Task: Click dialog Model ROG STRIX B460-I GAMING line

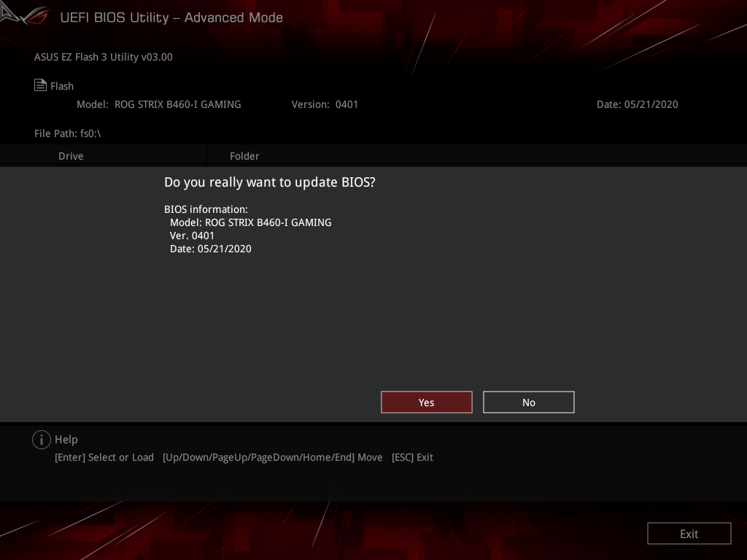Action: click(251, 222)
